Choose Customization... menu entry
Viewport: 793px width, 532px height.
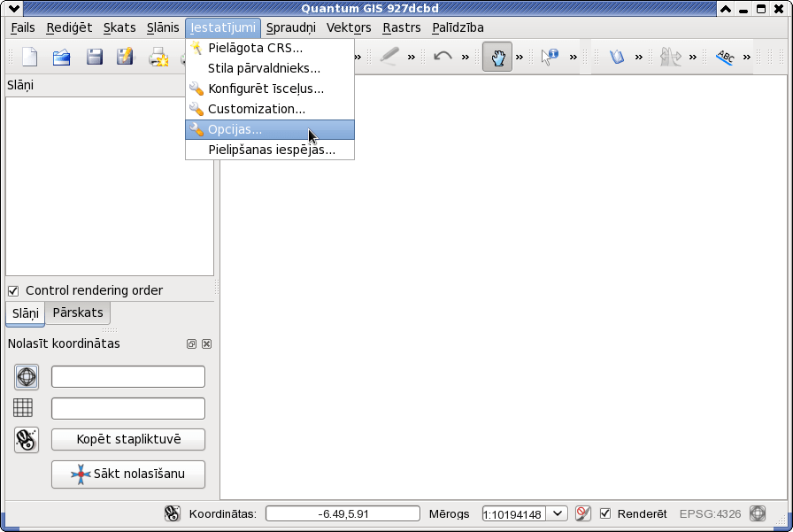point(270,109)
